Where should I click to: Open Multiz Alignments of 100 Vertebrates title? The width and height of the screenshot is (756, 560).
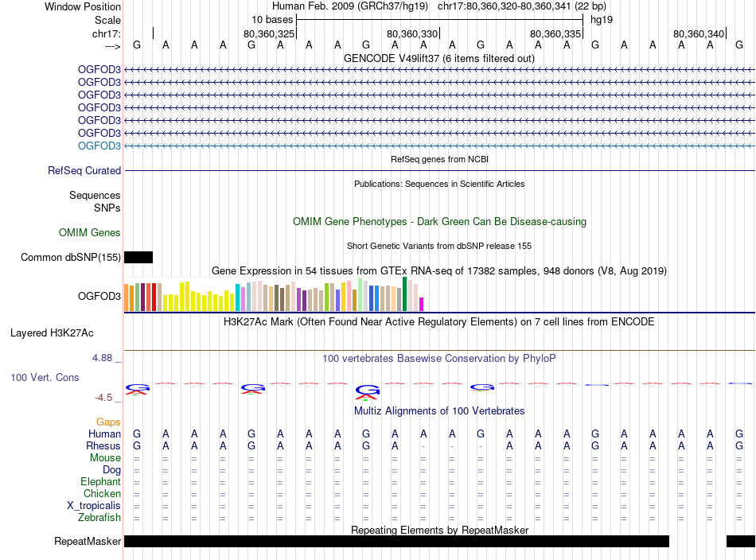pyautogui.click(x=439, y=411)
